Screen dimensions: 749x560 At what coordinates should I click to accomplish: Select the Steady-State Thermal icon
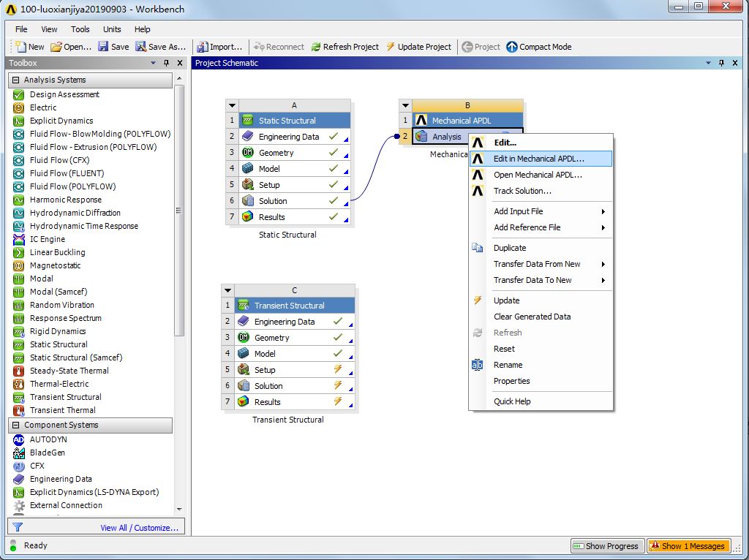coord(18,371)
